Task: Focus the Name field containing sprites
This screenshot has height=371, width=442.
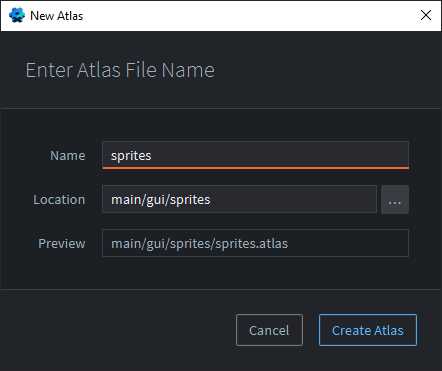Action: (x=255, y=155)
